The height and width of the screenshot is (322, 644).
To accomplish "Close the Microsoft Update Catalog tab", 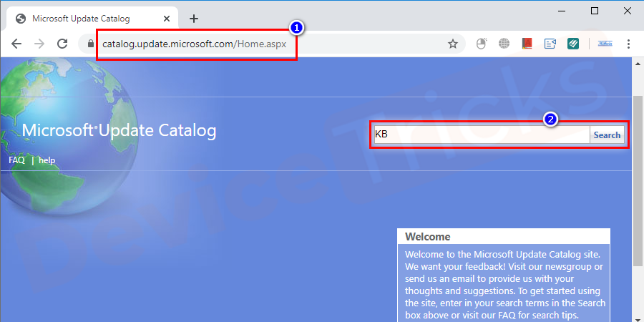I will click(166, 19).
